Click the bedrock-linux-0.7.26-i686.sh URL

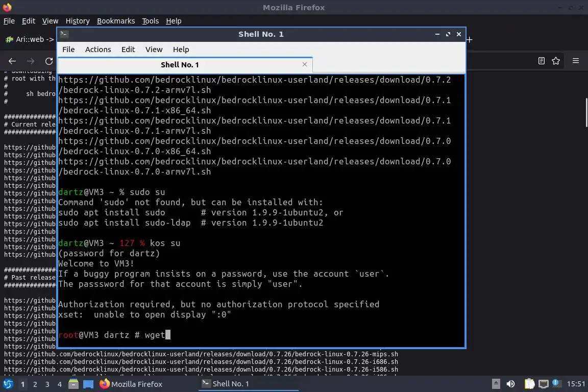click(x=201, y=362)
